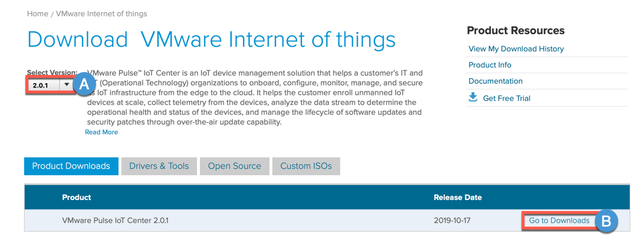Switch to the Product Downloads tab
This screenshot has height=237, width=644.
pos(71,166)
